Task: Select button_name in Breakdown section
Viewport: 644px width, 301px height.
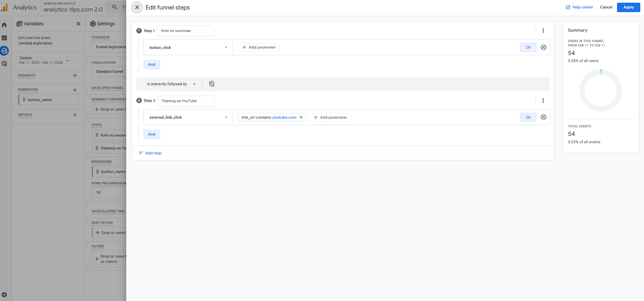Action: [109, 172]
